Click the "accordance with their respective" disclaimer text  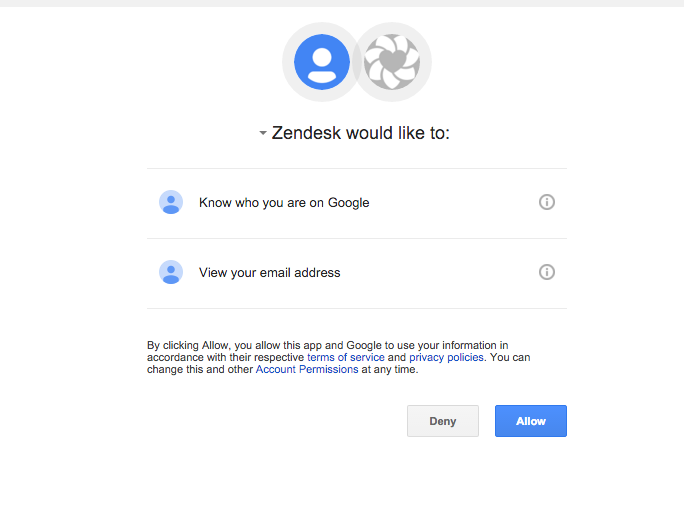coord(225,358)
